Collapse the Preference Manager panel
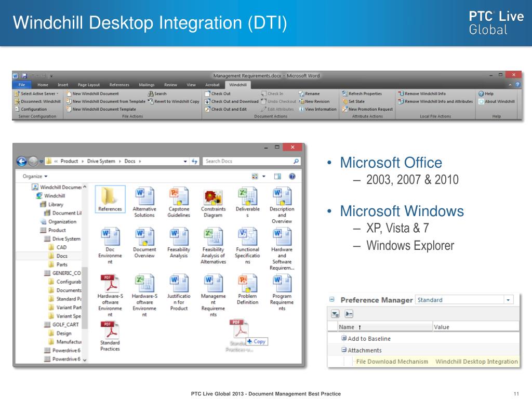The image size is (532, 399). (332, 300)
